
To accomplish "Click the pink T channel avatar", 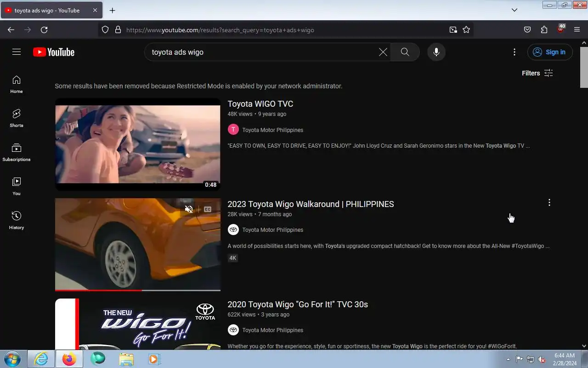I will (233, 130).
